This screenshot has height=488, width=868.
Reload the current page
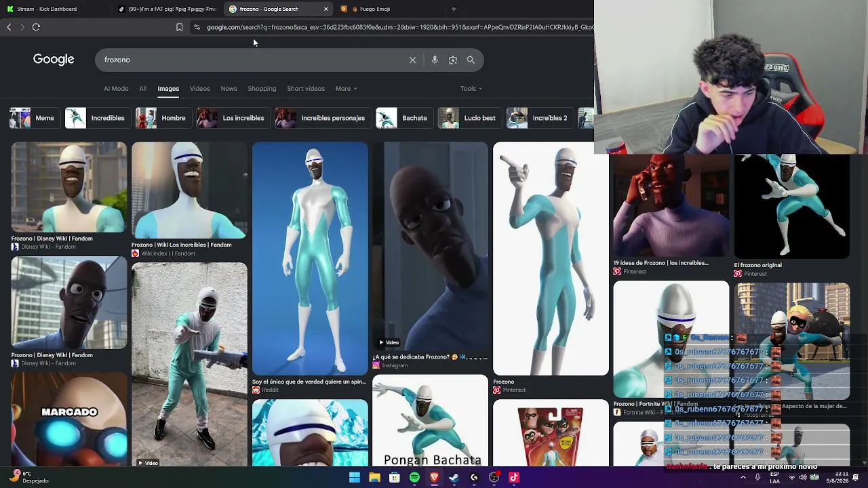point(36,27)
